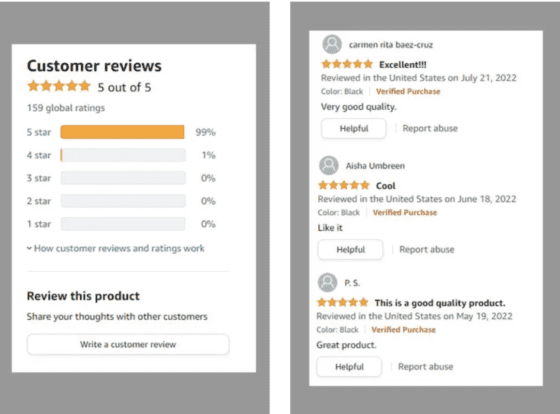Report abuse on the Cool review

tap(427, 249)
